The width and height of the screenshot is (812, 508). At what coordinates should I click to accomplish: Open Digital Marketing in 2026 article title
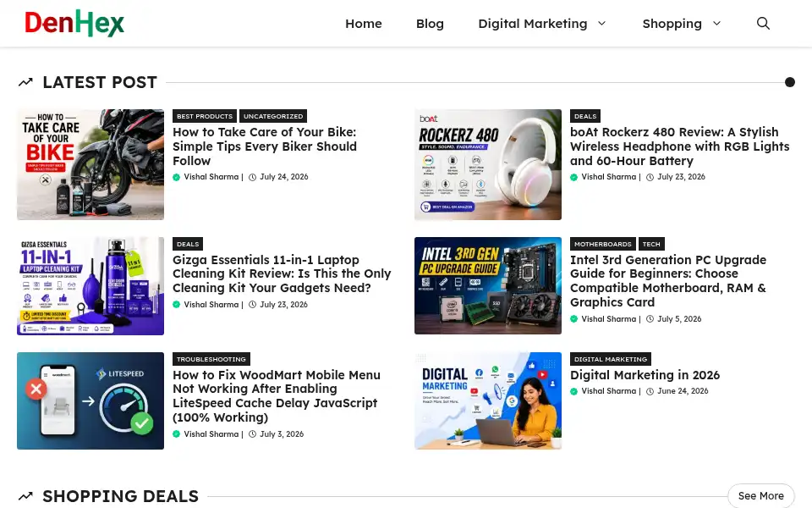point(645,375)
